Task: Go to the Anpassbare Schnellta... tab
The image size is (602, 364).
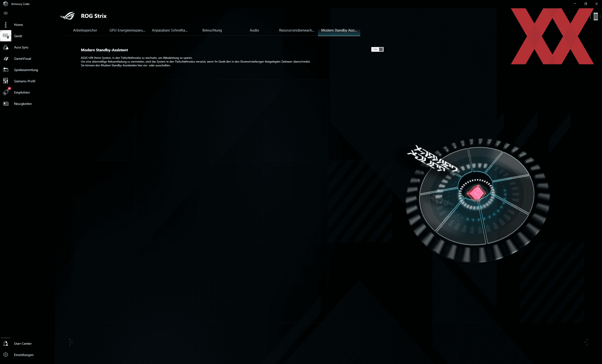Action: click(170, 30)
